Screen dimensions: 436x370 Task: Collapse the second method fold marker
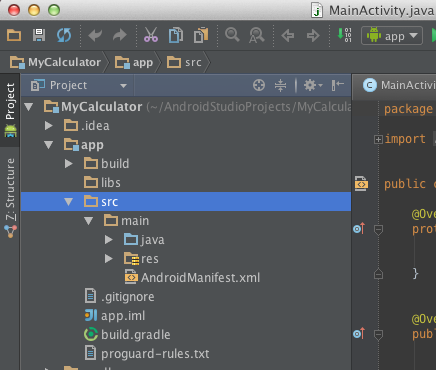[378, 334]
